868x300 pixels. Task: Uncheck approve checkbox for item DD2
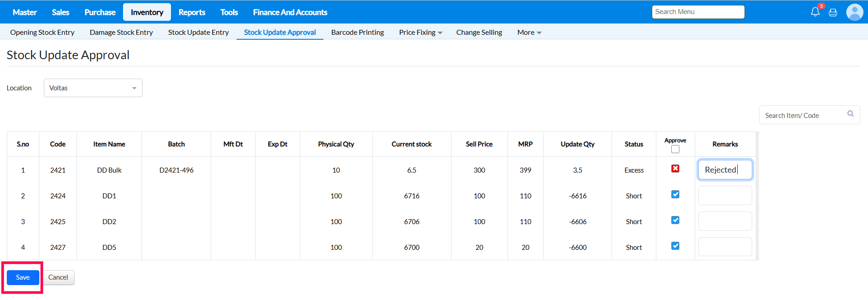pos(675,220)
